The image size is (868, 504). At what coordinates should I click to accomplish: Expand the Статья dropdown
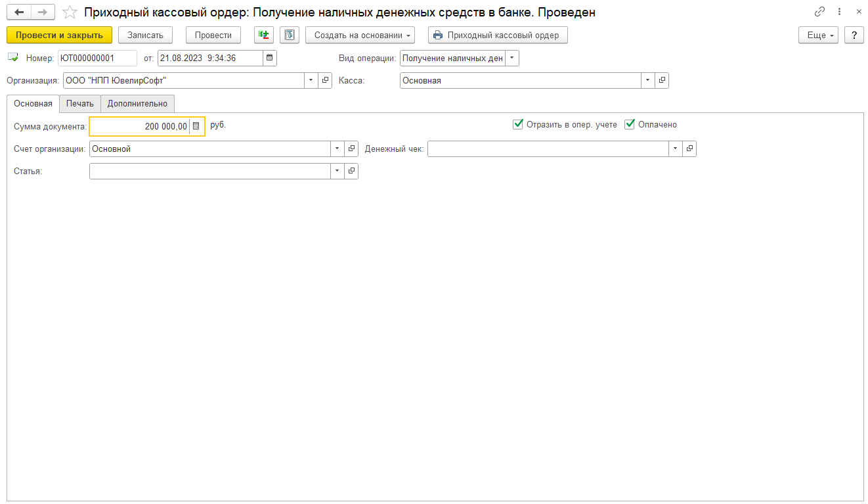coord(337,171)
